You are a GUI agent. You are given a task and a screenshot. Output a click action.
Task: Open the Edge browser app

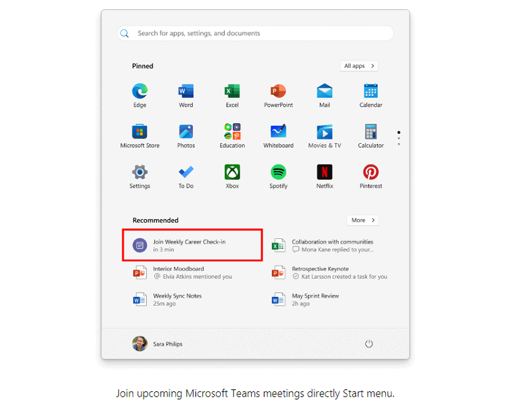point(140,95)
